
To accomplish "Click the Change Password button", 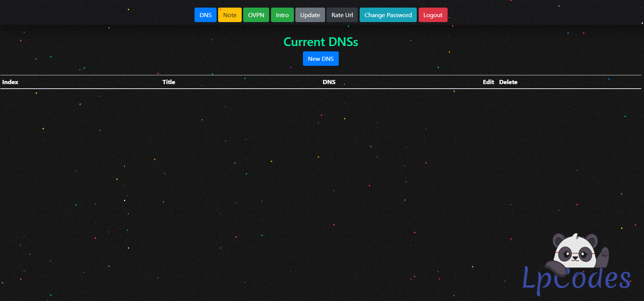I will [388, 15].
